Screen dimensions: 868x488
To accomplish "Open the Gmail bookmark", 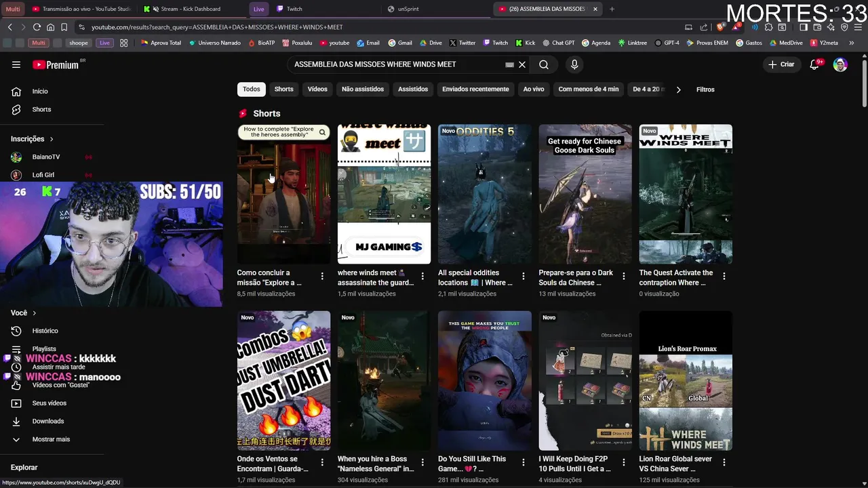I will pyautogui.click(x=400, y=43).
